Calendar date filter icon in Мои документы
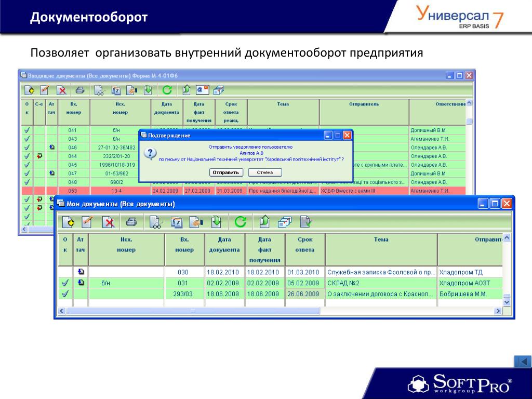 [x=177, y=222]
